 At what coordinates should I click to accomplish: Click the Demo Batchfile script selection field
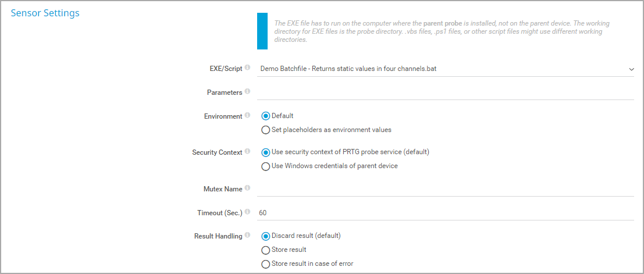pos(446,69)
